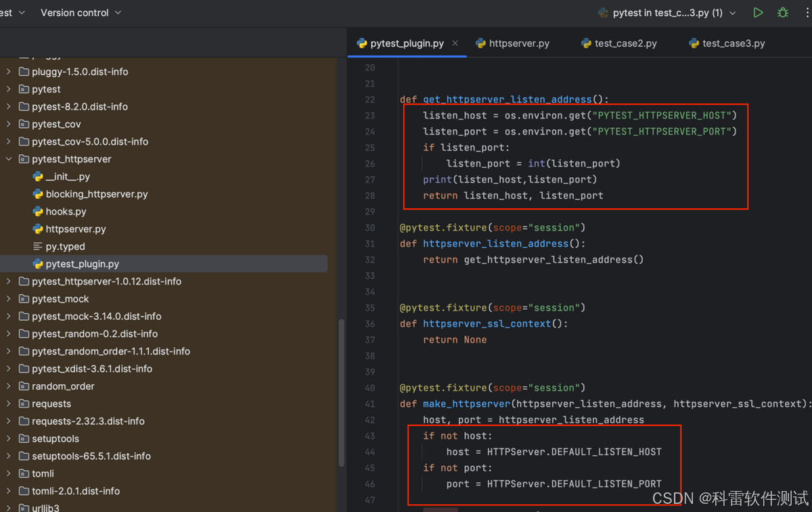
Task: Open __init__.py Python file icon
Action: click(x=38, y=177)
